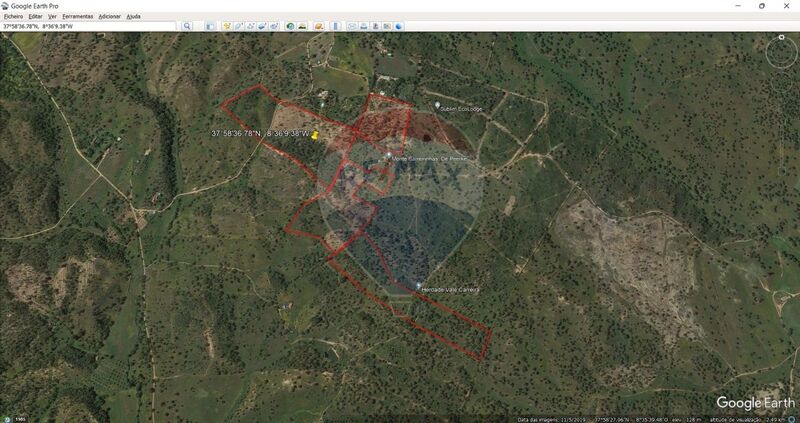Click the compass navigation ring
Screen dimensions: 800x423
click(x=781, y=53)
